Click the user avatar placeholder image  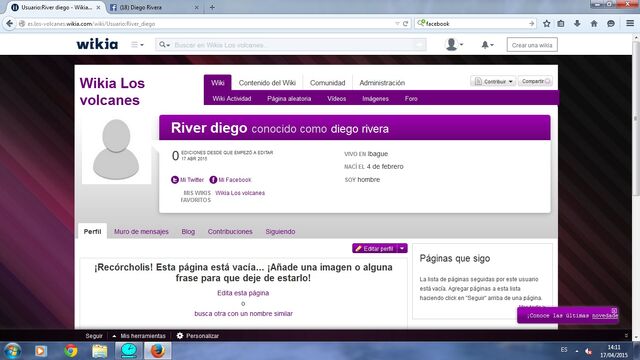[x=116, y=149]
